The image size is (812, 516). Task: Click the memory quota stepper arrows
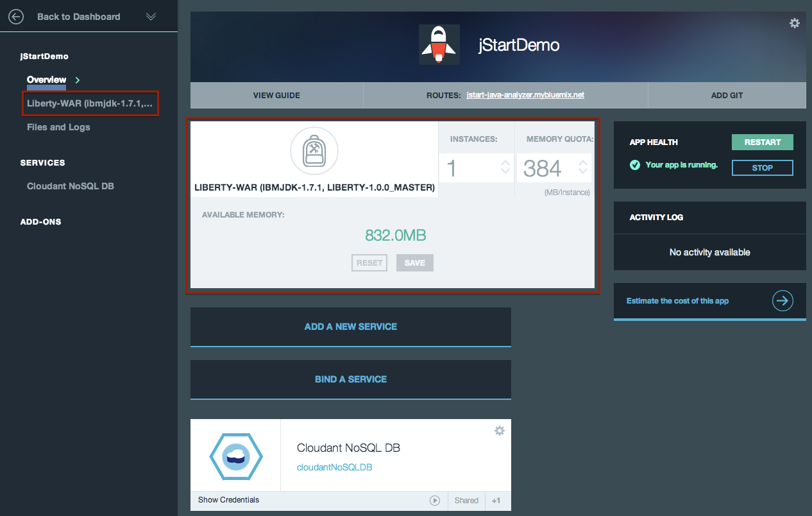[x=583, y=168]
